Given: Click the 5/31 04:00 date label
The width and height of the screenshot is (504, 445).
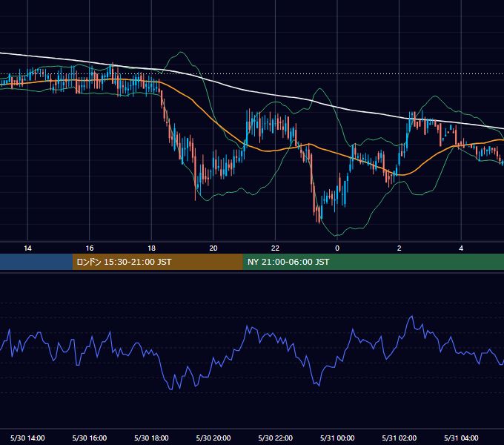Looking at the screenshot, I should click(461, 438).
